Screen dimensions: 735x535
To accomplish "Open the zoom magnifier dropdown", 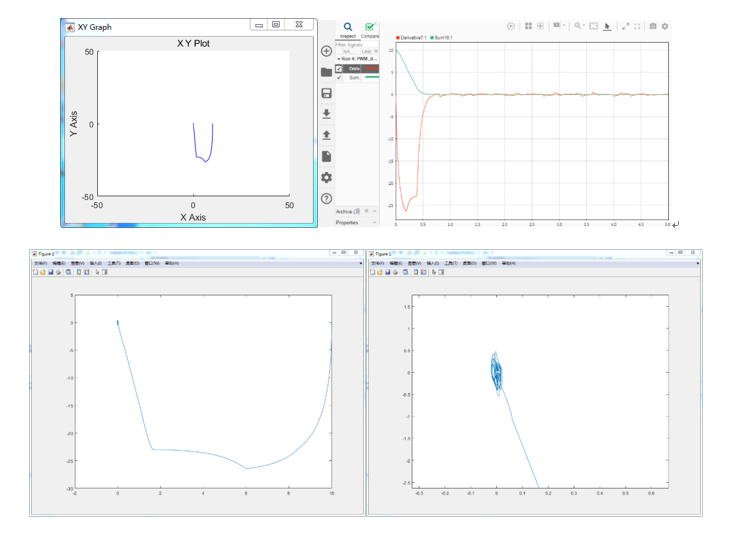I will coord(580,26).
